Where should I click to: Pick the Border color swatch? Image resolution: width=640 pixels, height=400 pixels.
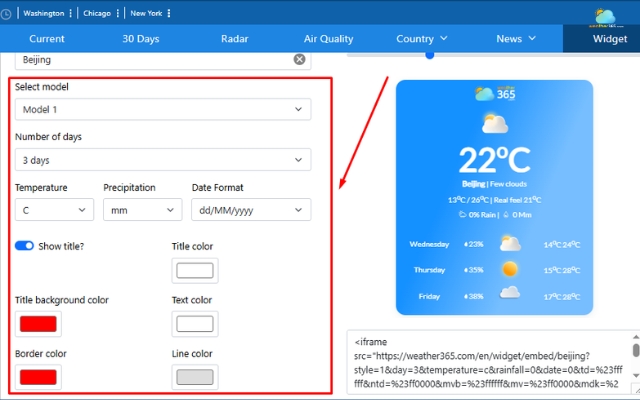click(x=38, y=377)
